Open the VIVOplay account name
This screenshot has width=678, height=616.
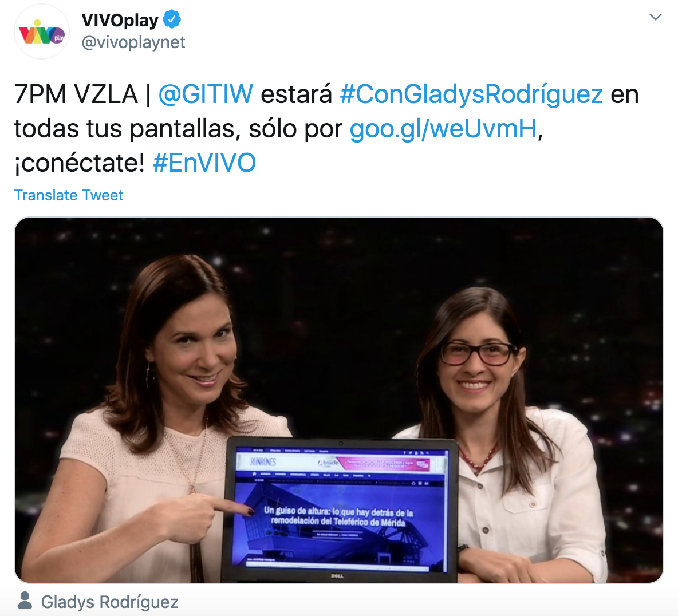[x=120, y=20]
